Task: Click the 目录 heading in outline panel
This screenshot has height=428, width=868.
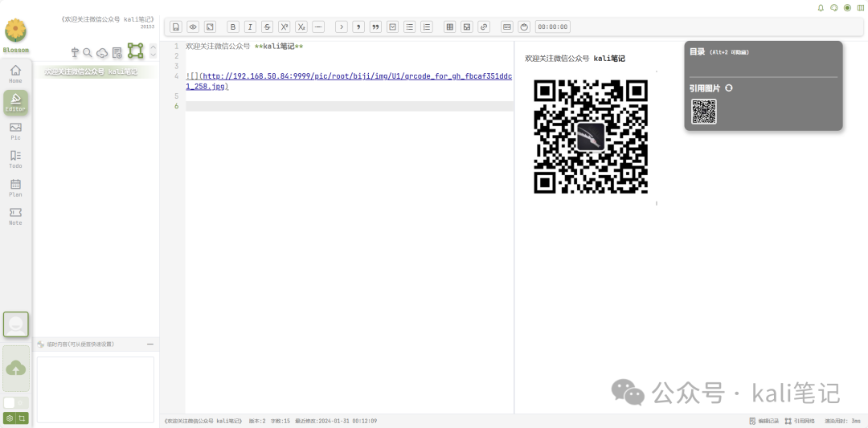Action: click(x=697, y=51)
